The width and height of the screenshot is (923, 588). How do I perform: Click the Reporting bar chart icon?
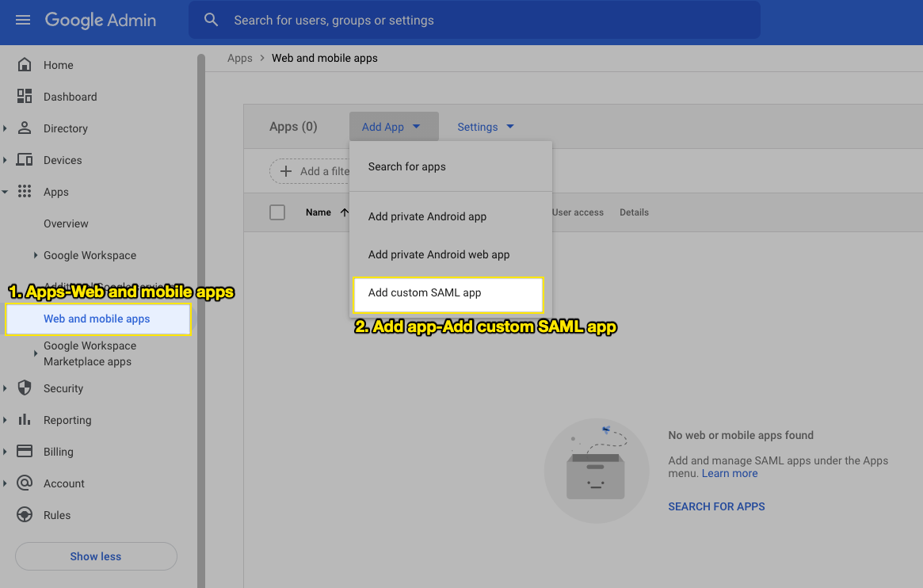24,420
